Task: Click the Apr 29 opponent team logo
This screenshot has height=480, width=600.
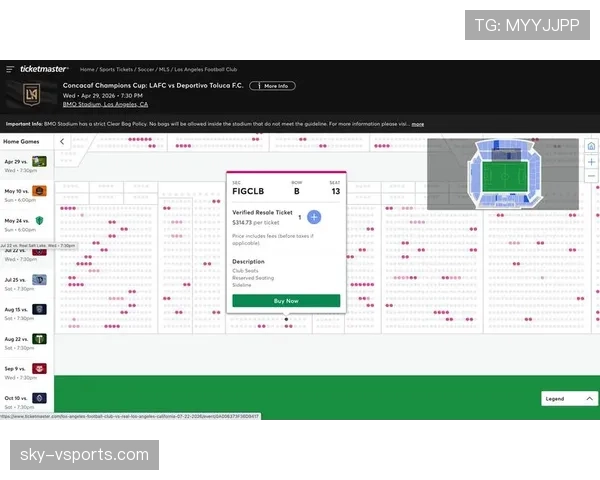Action: coord(39,161)
